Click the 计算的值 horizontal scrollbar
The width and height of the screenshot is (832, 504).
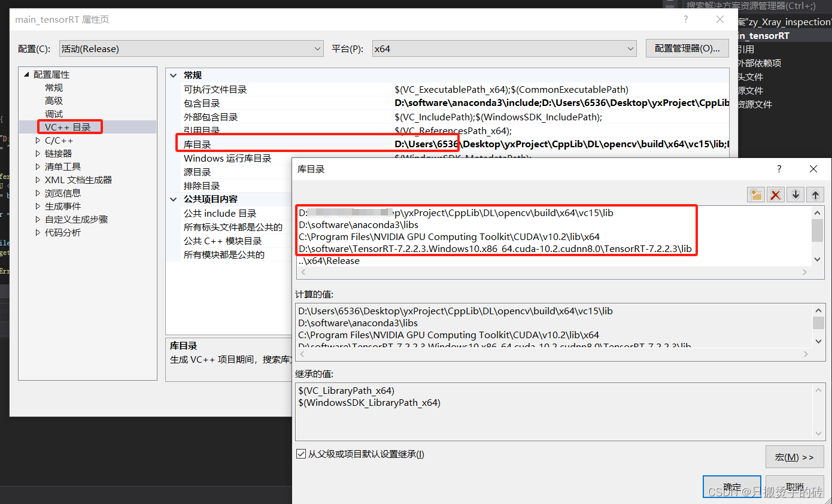coord(554,354)
